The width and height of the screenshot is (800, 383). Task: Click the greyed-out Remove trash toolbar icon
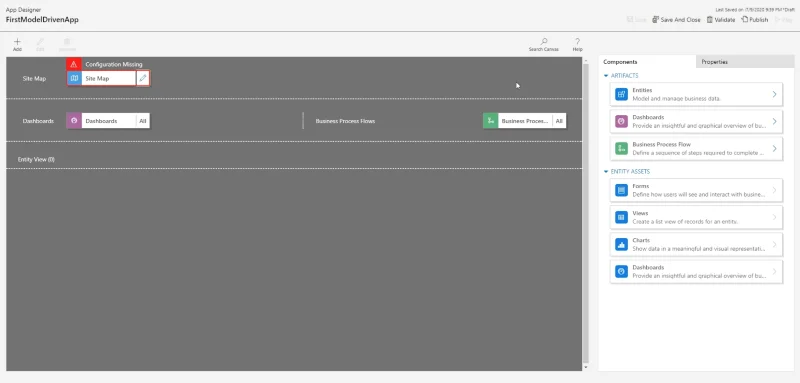tap(67, 42)
